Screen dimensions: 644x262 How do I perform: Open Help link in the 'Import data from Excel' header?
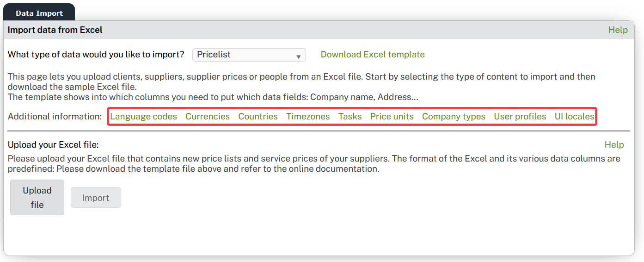pyautogui.click(x=618, y=30)
